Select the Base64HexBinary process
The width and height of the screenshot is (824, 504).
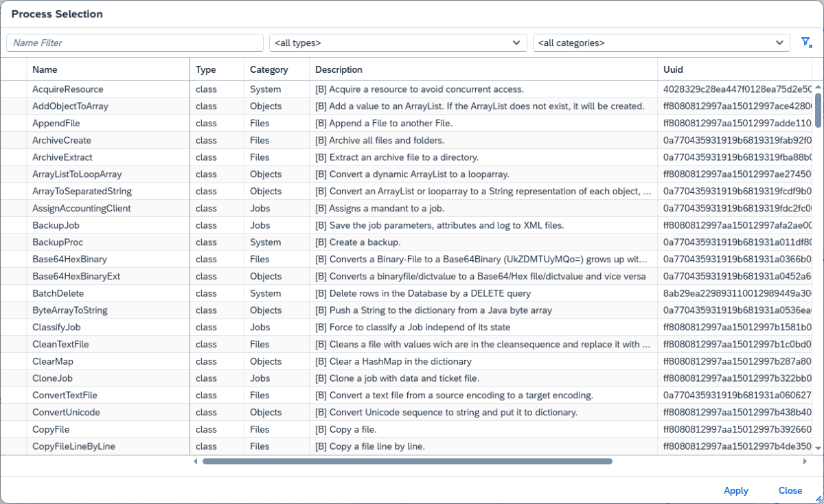pyautogui.click(x=69, y=259)
